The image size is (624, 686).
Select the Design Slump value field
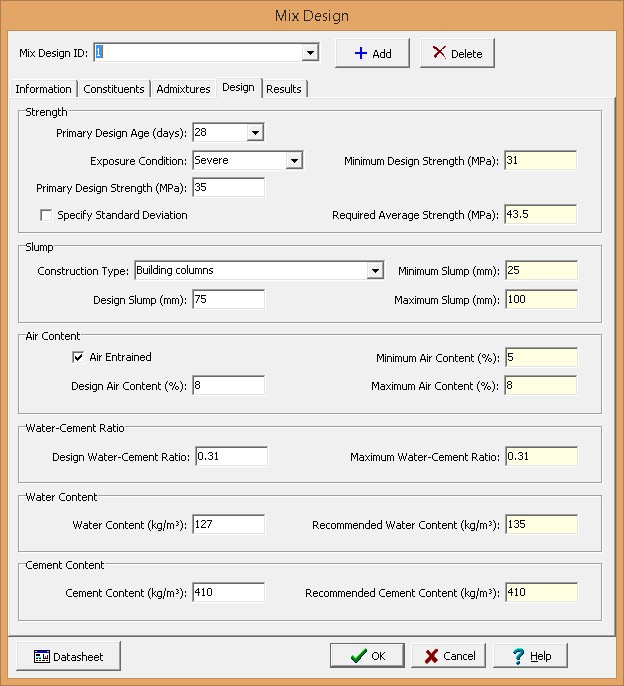(x=228, y=299)
